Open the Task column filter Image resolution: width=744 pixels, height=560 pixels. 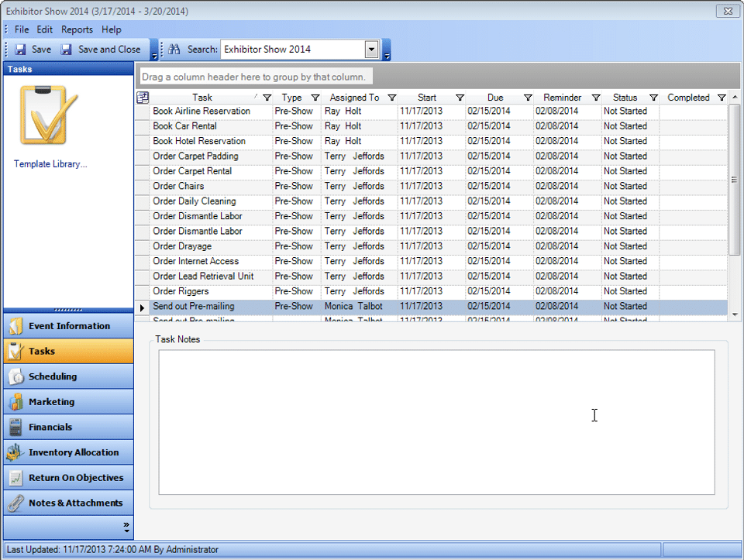[x=267, y=98]
